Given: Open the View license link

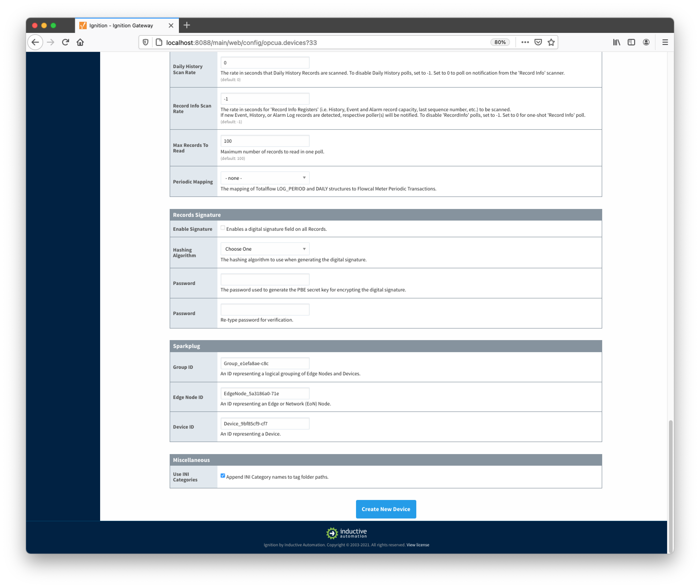Looking at the screenshot, I should [417, 545].
